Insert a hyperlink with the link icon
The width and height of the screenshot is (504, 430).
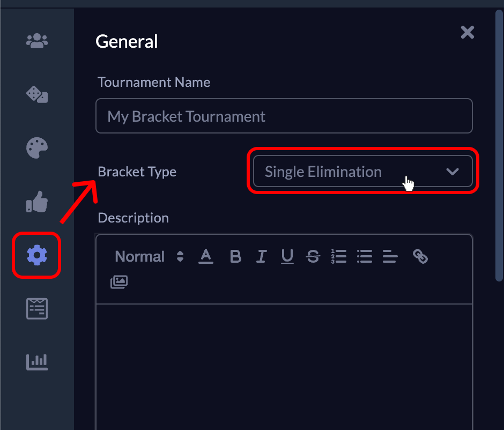pyautogui.click(x=420, y=256)
